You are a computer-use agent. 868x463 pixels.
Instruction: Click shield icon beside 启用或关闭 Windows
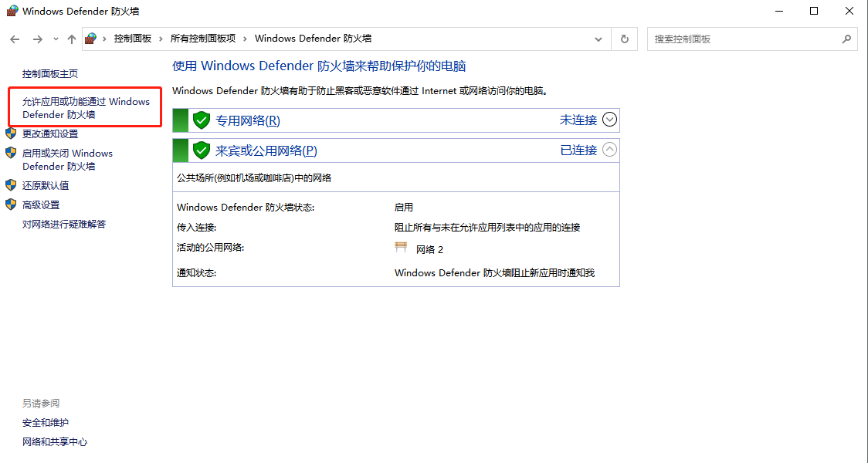[x=11, y=153]
